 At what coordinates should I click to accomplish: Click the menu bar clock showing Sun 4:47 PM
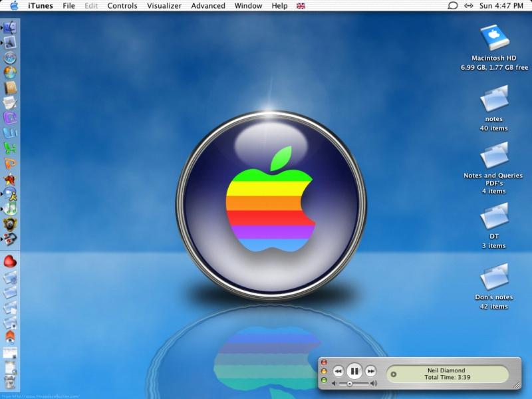502,6
